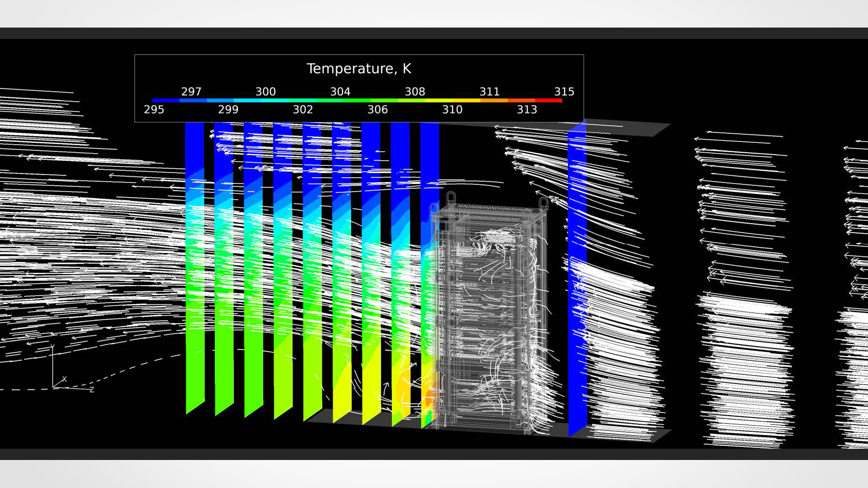Click the 302 legend label
The width and height of the screenshot is (868, 488).
pos(303,110)
